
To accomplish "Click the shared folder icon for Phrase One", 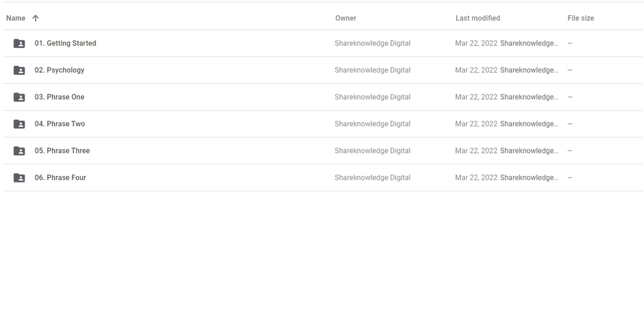I will 19,97.
